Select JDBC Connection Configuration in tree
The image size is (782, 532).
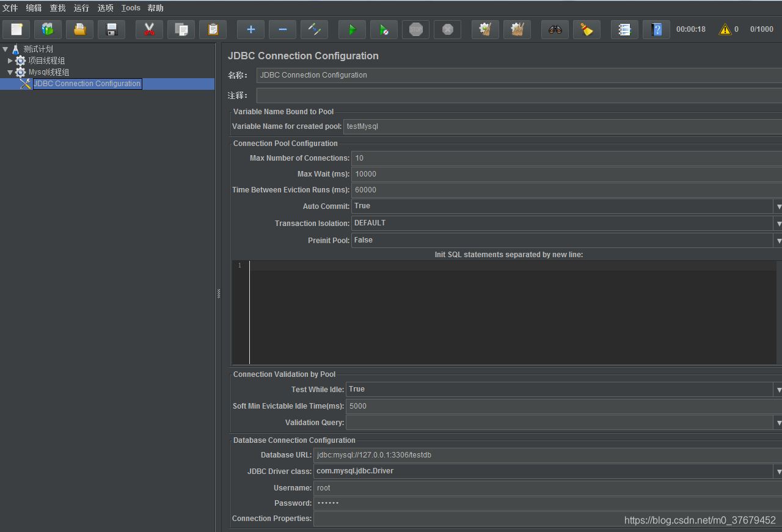[87, 84]
